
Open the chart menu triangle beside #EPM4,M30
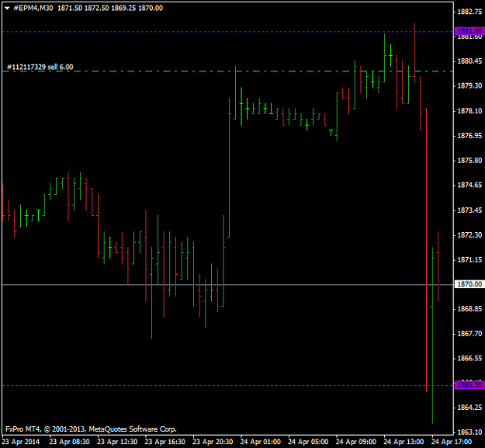[x=7, y=9]
